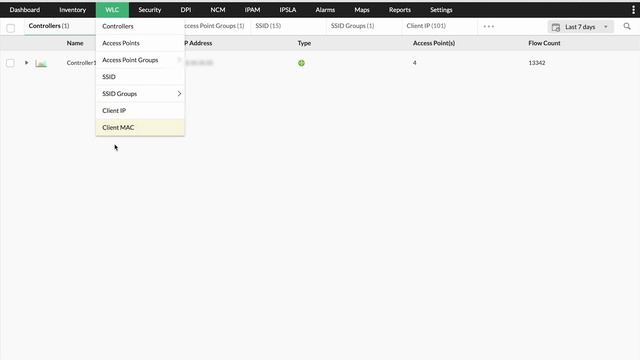
Task: Select SSID in WLC dropdown
Action: coord(140,77)
